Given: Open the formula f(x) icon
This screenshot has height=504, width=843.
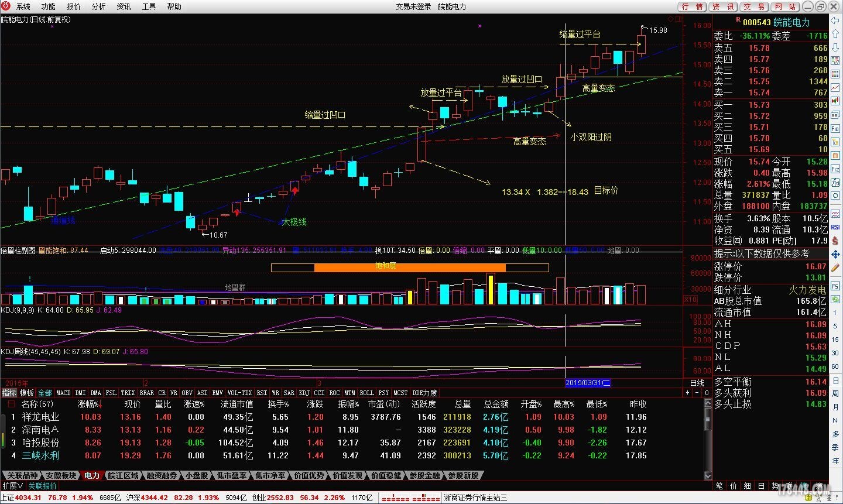Looking at the screenshot, I should click(835, 182).
